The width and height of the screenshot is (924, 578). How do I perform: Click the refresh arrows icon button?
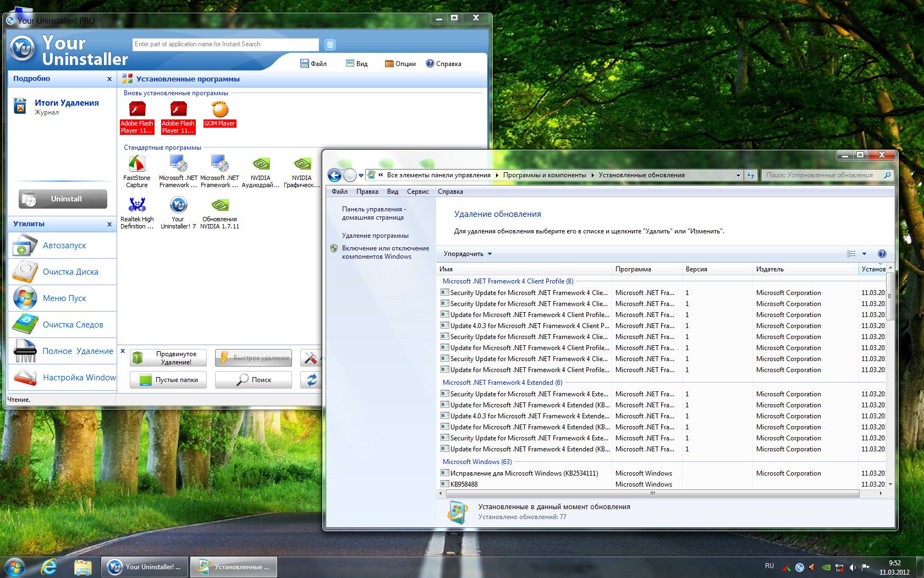point(311,380)
